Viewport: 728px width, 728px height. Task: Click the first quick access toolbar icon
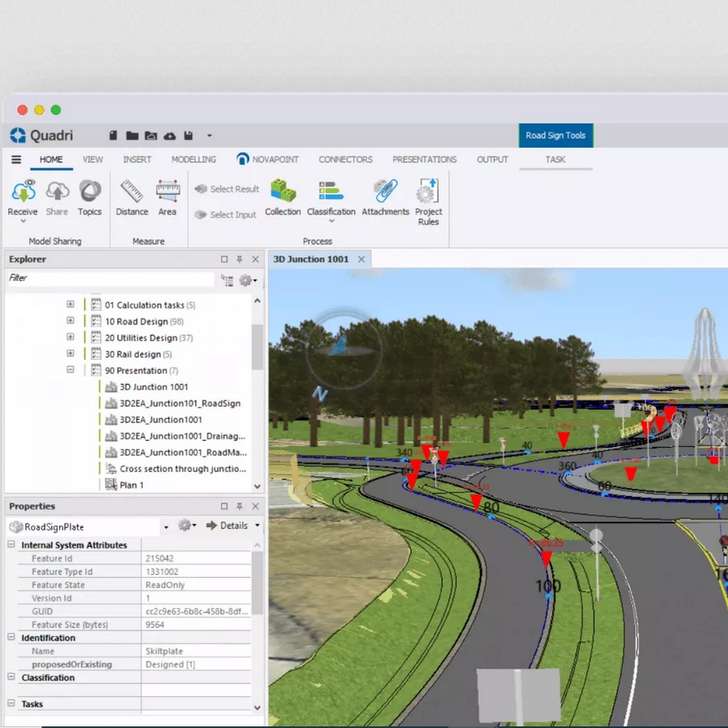(x=113, y=135)
